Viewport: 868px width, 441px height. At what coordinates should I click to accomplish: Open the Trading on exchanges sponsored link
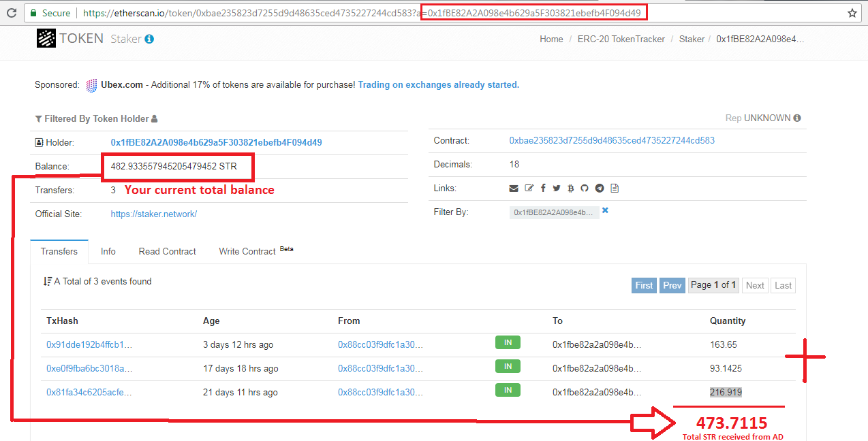pyautogui.click(x=439, y=85)
